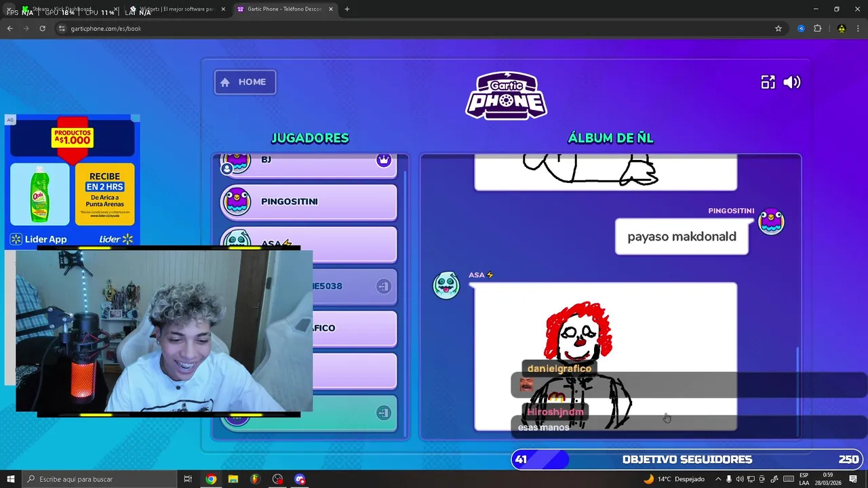The image size is (868, 488).
Task: Open the Chrome three-dot menu
Action: pyautogui.click(x=858, y=28)
